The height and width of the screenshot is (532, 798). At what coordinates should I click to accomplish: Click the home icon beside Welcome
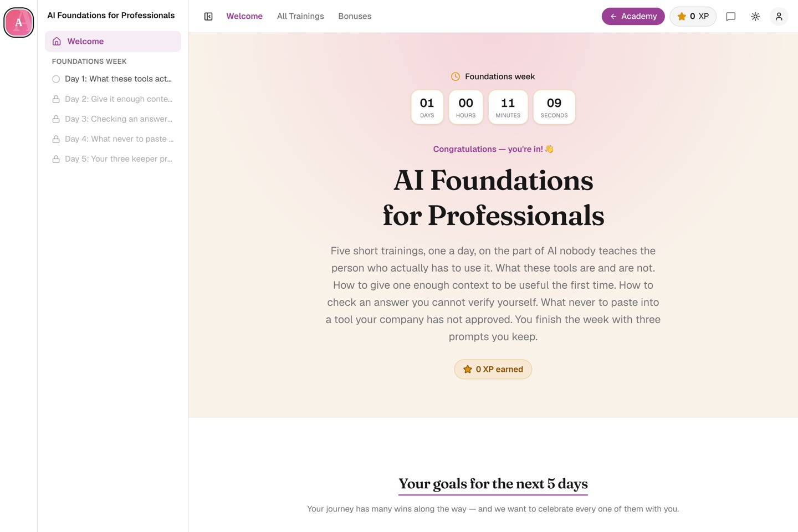coord(57,42)
